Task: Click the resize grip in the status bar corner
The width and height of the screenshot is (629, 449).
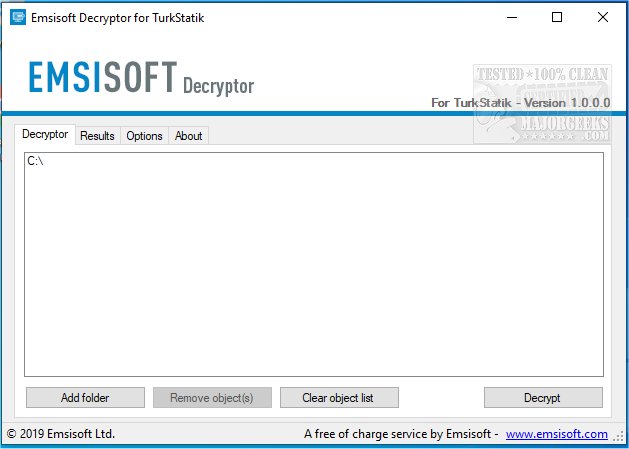Action: 619,437
